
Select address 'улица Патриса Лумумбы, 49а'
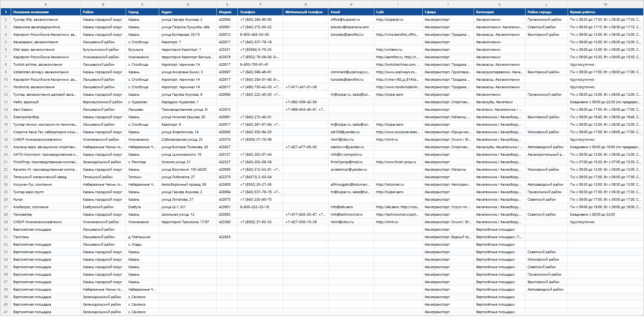[188, 27]
